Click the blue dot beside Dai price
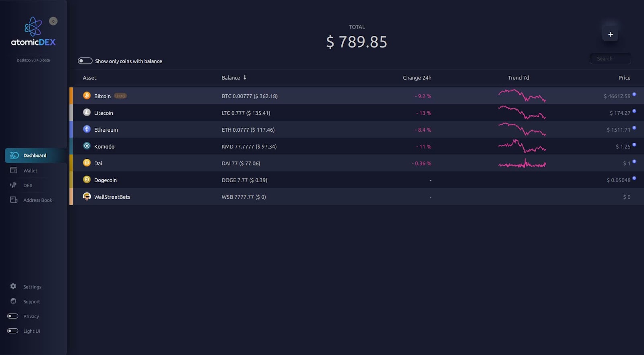644x355 pixels. click(x=634, y=161)
